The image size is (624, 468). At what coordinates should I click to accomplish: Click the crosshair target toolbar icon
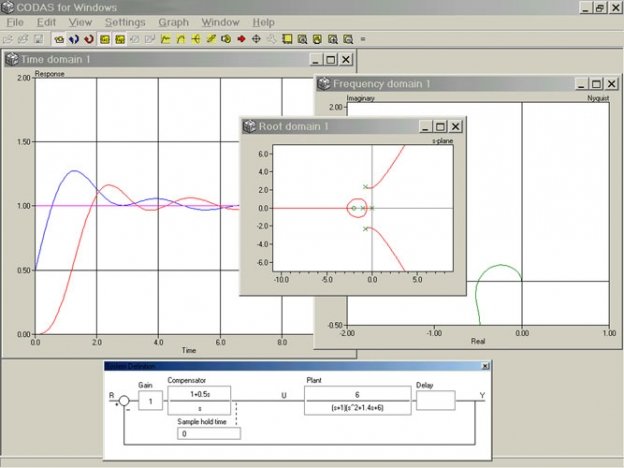point(256,40)
